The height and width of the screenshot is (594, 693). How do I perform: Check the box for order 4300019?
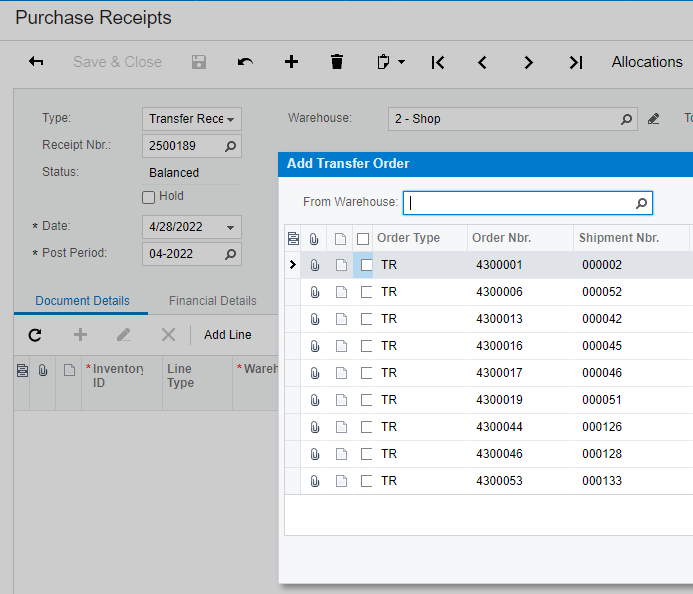[x=366, y=400]
